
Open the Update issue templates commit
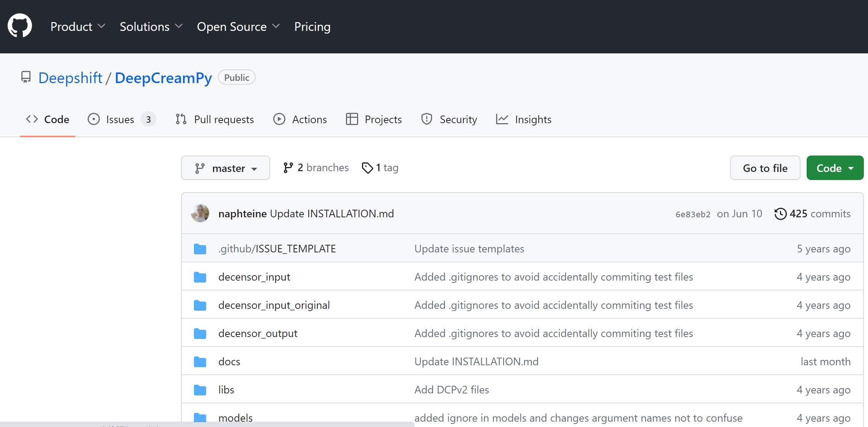tap(469, 249)
